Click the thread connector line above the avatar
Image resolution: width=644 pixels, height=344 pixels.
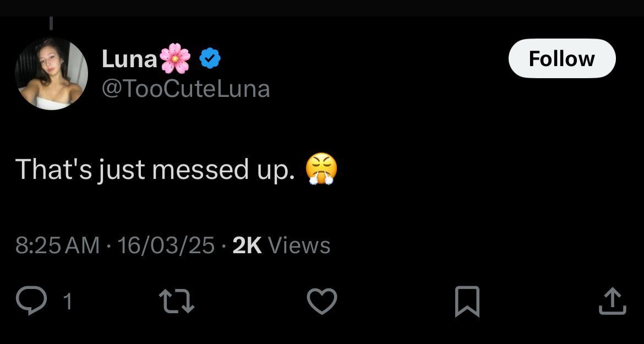pyautogui.click(x=51, y=23)
